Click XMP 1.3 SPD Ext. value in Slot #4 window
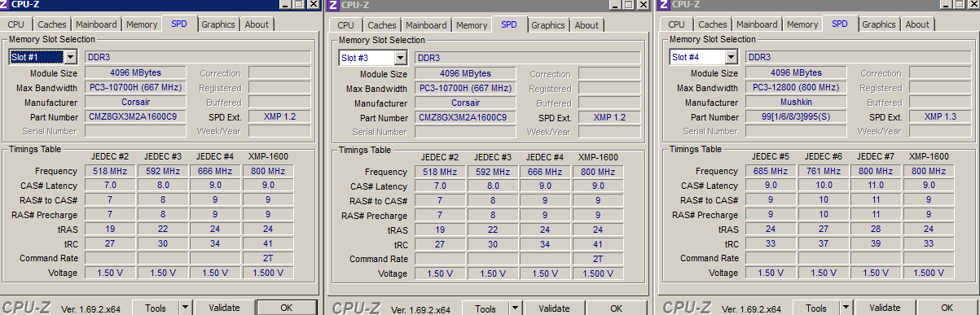980x315 pixels. [940, 116]
